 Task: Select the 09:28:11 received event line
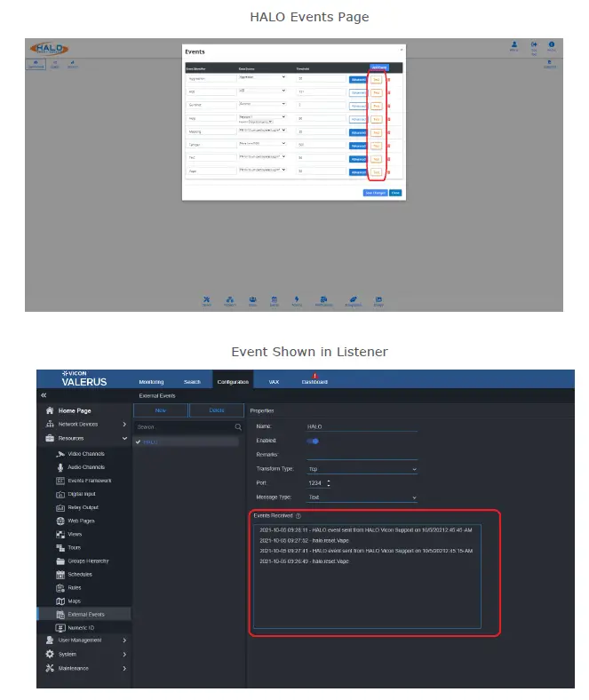click(366, 530)
